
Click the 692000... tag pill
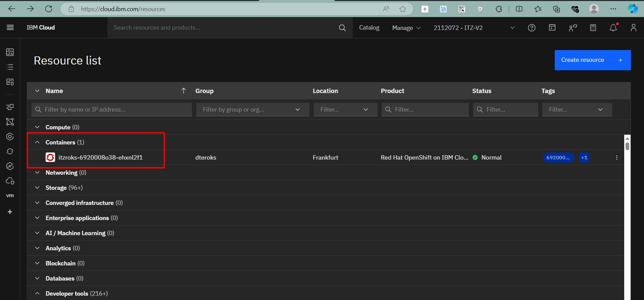(558, 158)
